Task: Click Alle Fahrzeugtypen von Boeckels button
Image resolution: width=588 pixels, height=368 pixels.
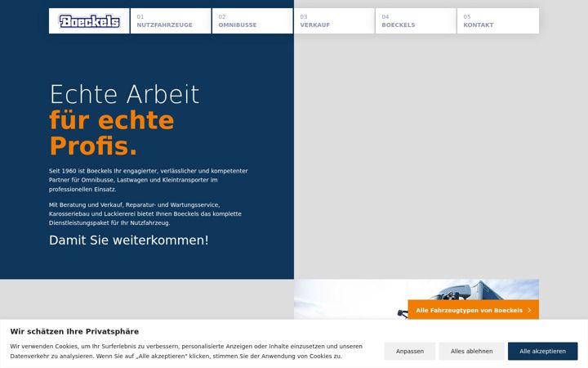Action: (473, 310)
